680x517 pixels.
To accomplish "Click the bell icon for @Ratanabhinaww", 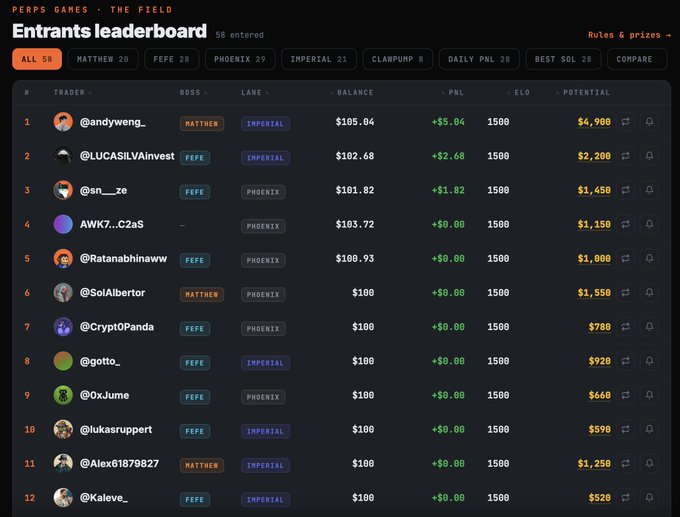I will click(649, 258).
